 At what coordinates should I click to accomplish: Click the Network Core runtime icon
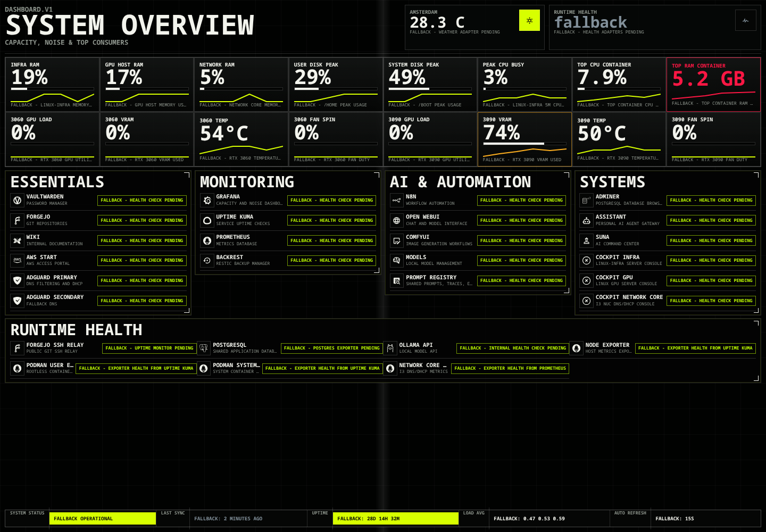pyautogui.click(x=390, y=368)
